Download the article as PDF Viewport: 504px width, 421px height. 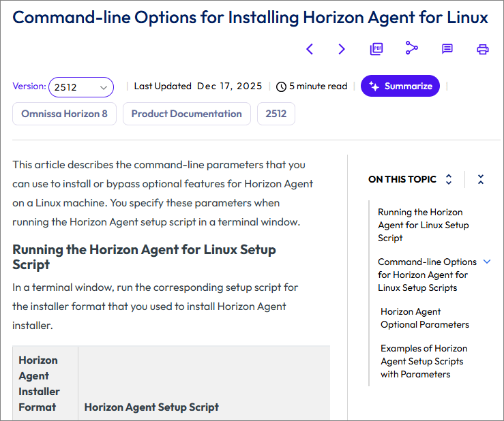(x=376, y=49)
